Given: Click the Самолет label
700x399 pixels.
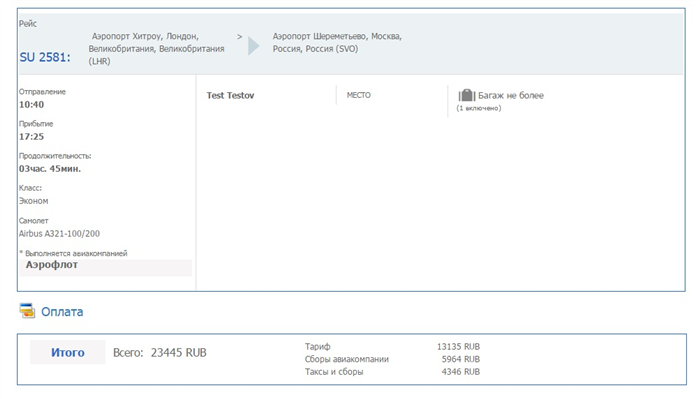Looking at the screenshot, I should tap(33, 220).
